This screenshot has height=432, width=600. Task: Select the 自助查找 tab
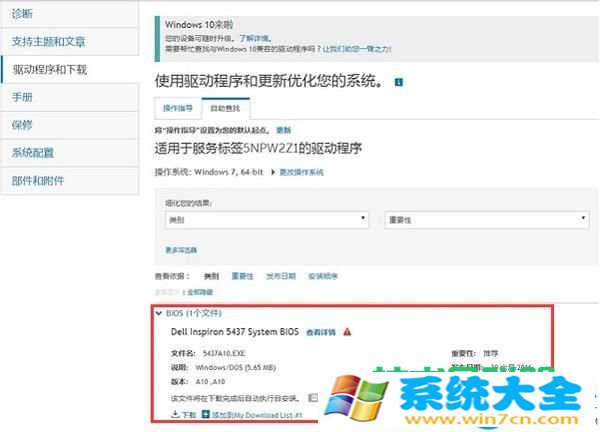(x=226, y=108)
